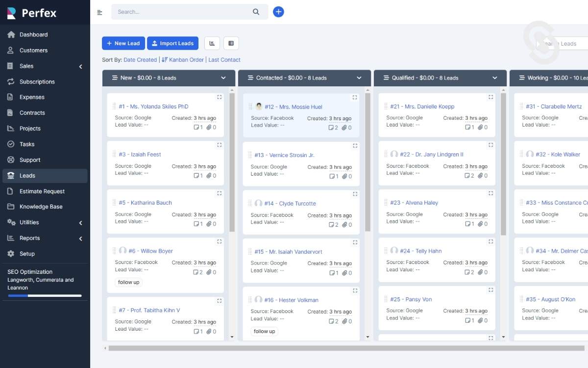Expand lead card #1 Yolanda Skiles fullscreen icon

[219, 97]
